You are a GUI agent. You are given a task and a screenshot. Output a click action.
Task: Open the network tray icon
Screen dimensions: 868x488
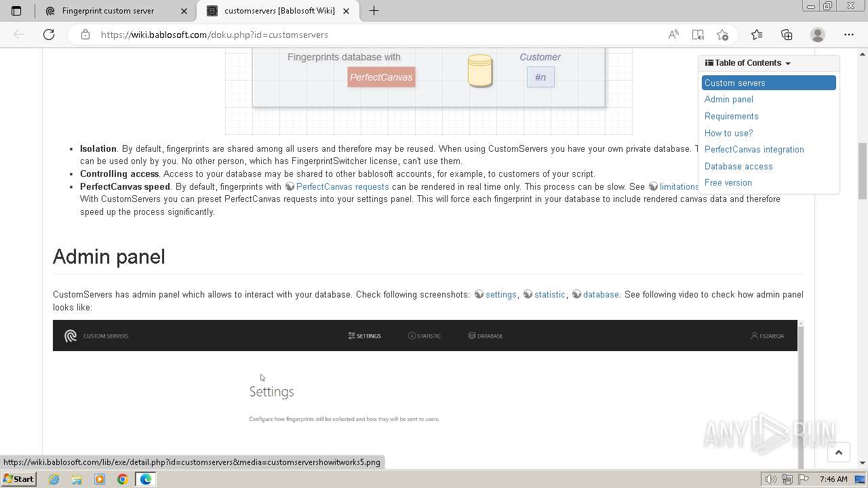click(x=787, y=479)
